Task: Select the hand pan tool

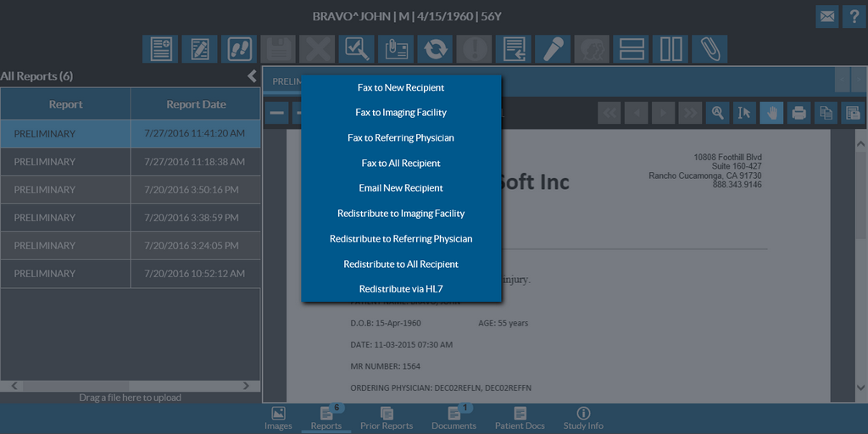Action: coord(771,112)
